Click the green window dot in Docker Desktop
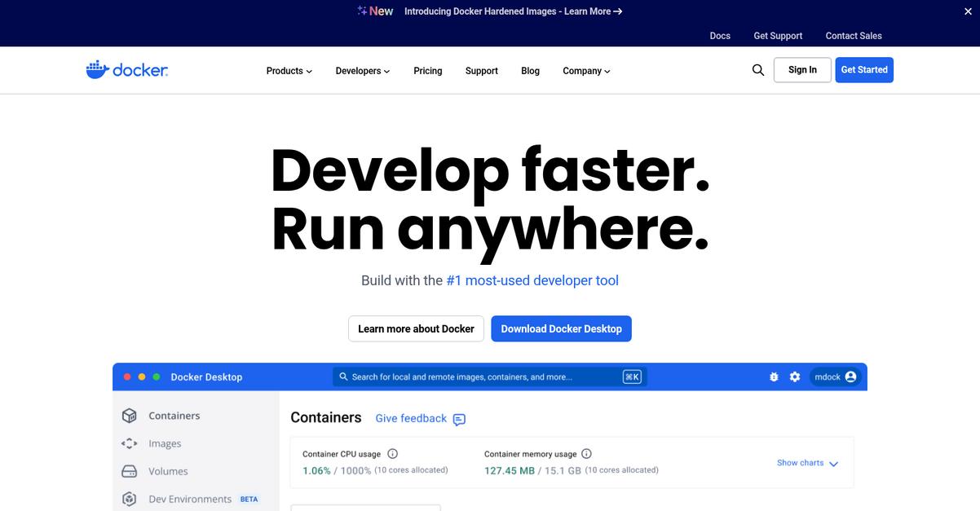Screen dimensions: 980x511 [157, 377]
